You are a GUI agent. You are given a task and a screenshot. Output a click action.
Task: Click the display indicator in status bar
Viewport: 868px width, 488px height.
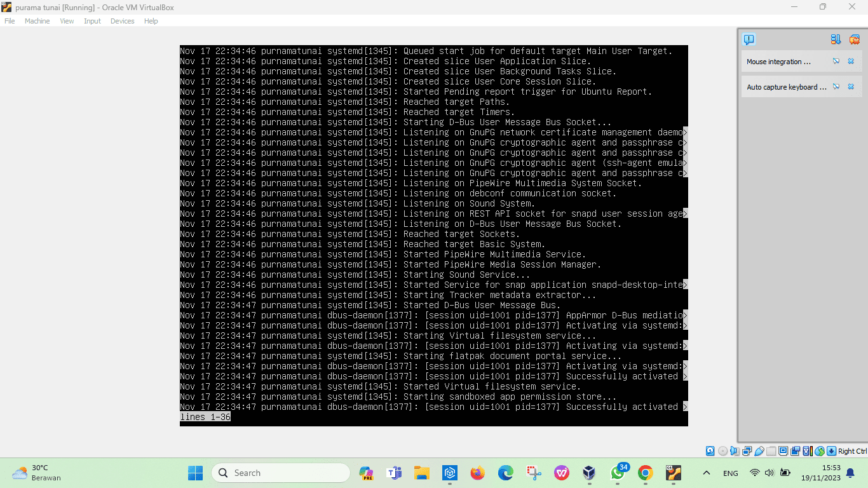783,451
